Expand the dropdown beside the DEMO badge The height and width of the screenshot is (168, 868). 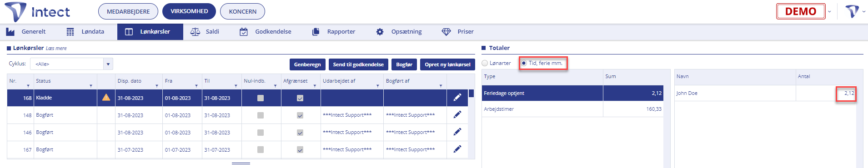[x=829, y=12]
